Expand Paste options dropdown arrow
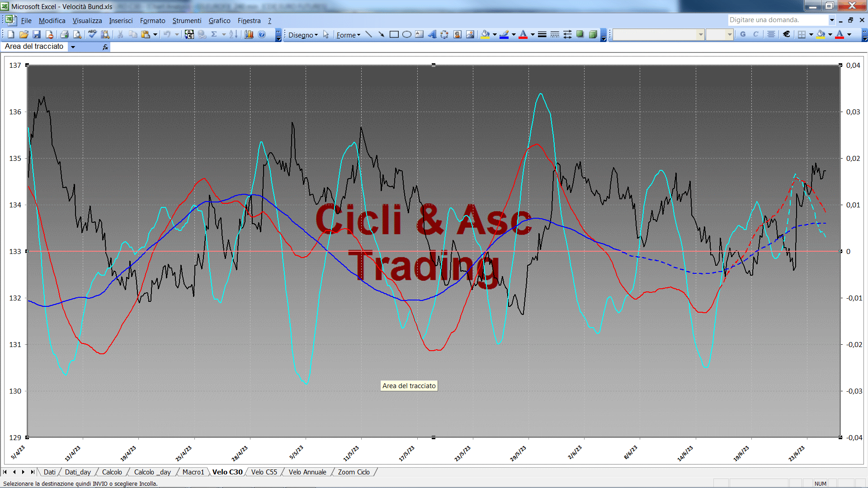This screenshot has height=488, width=868. tap(155, 34)
